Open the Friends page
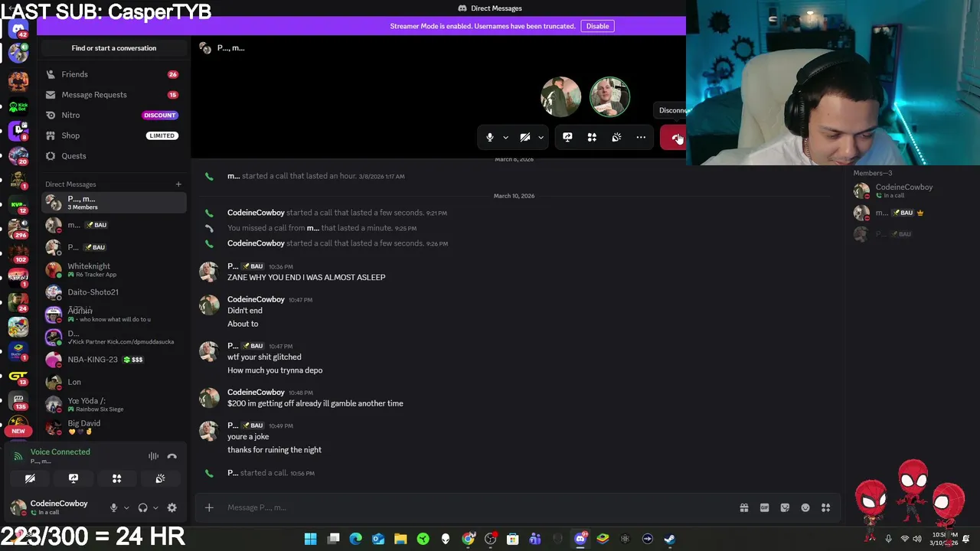This screenshot has height=551, width=980. 113,74
